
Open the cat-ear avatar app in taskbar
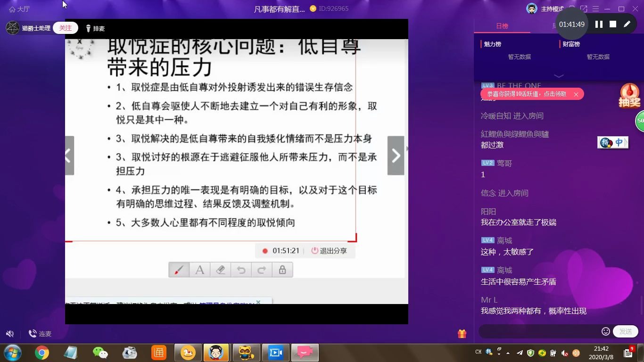tap(217, 353)
